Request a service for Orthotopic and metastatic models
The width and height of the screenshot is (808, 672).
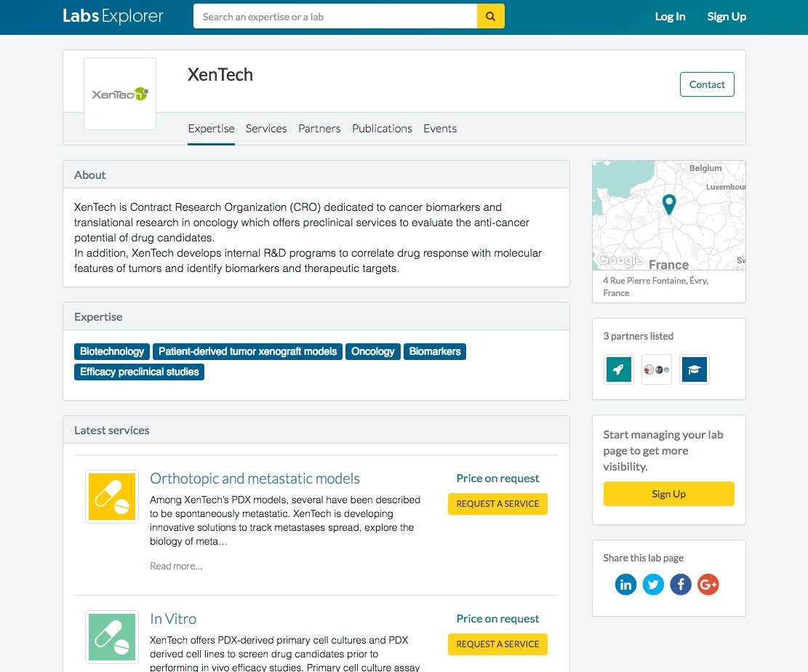pos(497,503)
